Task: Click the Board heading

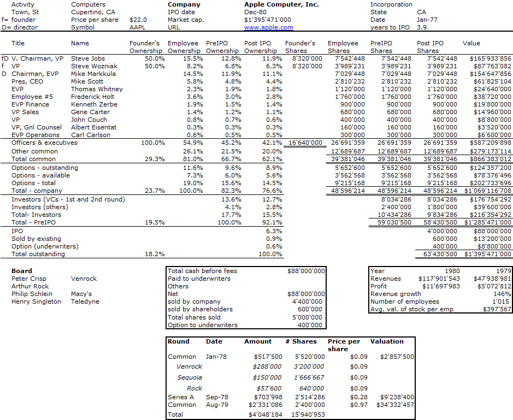Action: [22, 271]
